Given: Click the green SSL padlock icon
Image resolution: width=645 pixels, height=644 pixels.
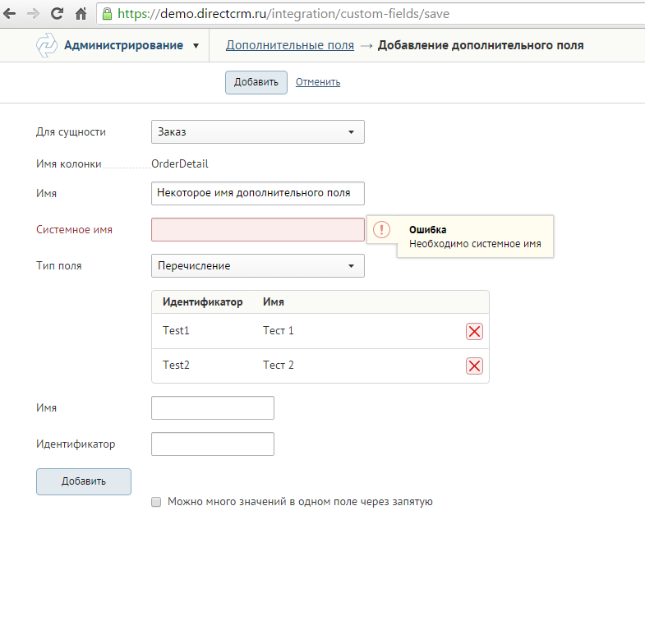Looking at the screenshot, I should coord(107,14).
